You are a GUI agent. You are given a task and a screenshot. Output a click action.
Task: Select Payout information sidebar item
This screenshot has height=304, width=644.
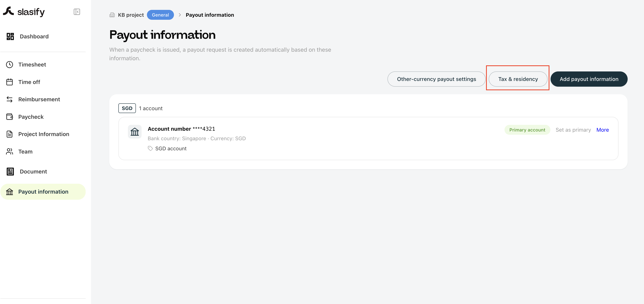coord(43,192)
